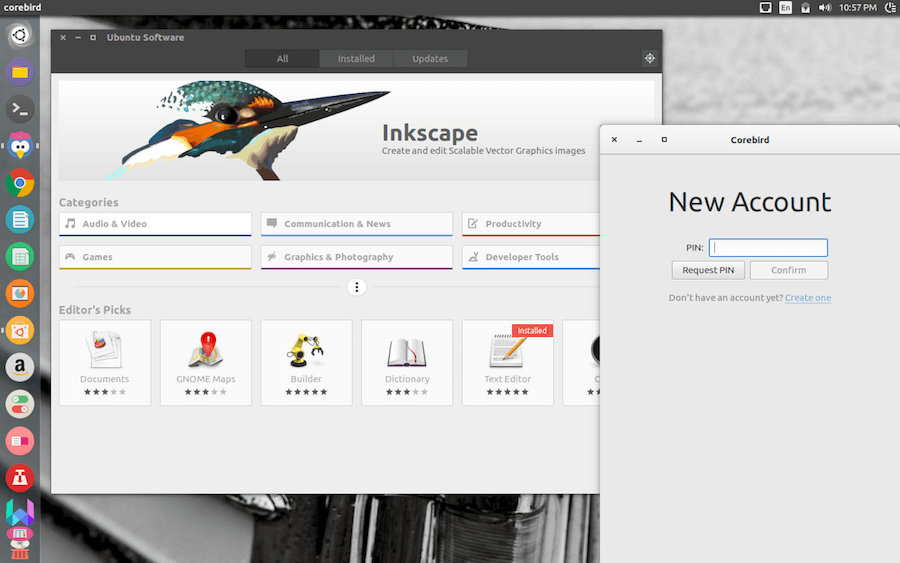Image resolution: width=900 pixels, height=563 pixels.
Task: Open the Audio & Video category
Action: (x=155, y=224)
